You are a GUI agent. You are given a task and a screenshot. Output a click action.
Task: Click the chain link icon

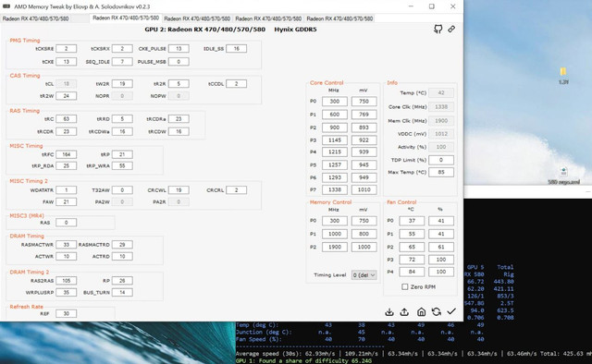point(451,29)
